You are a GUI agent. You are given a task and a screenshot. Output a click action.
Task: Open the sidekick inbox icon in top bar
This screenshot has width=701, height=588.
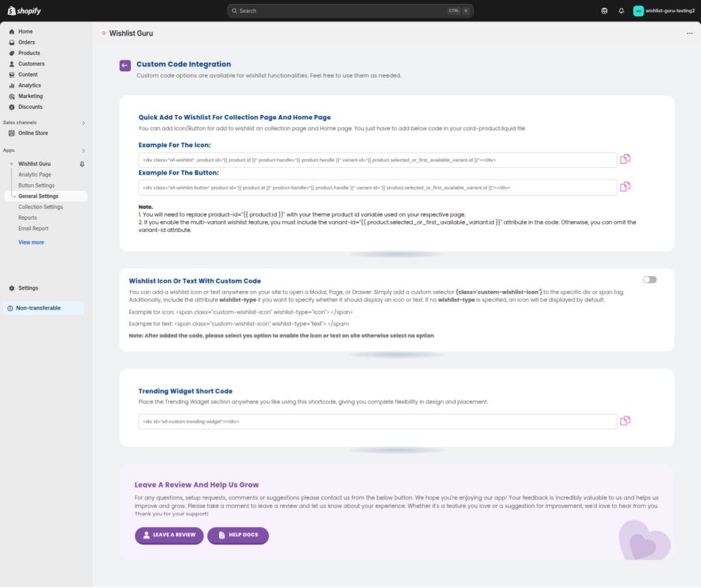pos(604,11)
